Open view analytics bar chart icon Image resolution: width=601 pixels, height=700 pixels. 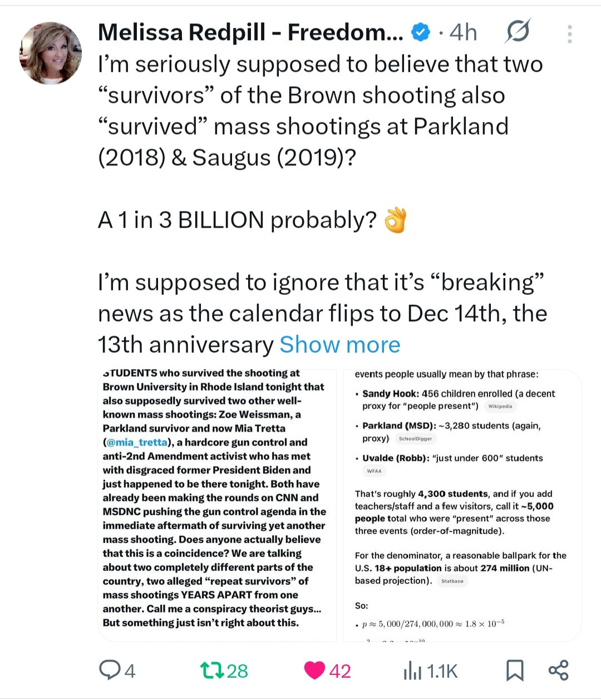(412, 671)
